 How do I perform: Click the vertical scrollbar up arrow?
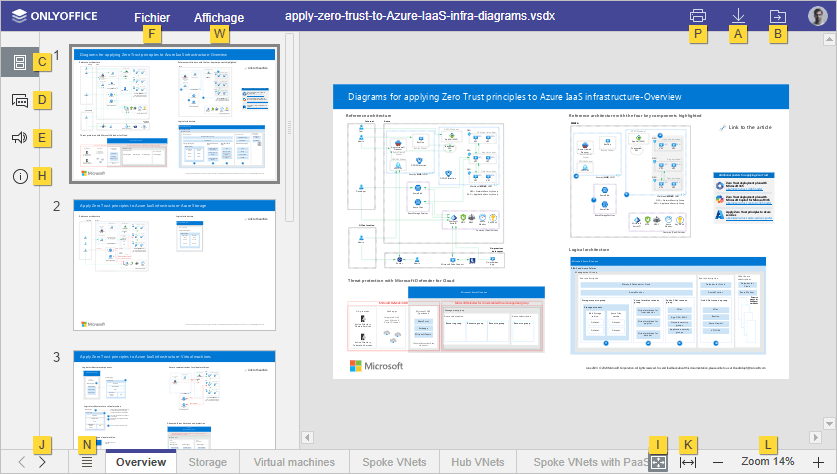pyautogui.click(x=829, y=39)
